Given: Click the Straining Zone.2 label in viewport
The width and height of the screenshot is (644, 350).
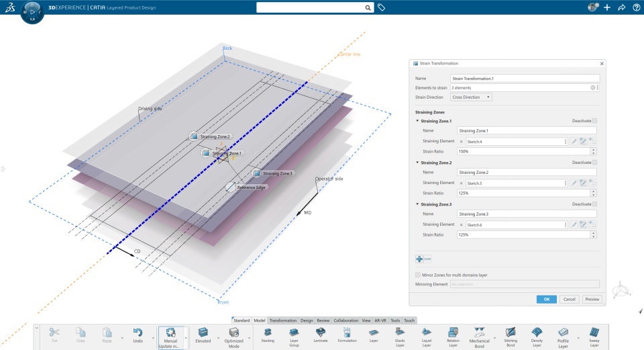Looking at the screenshot, I should click(215, 136).
